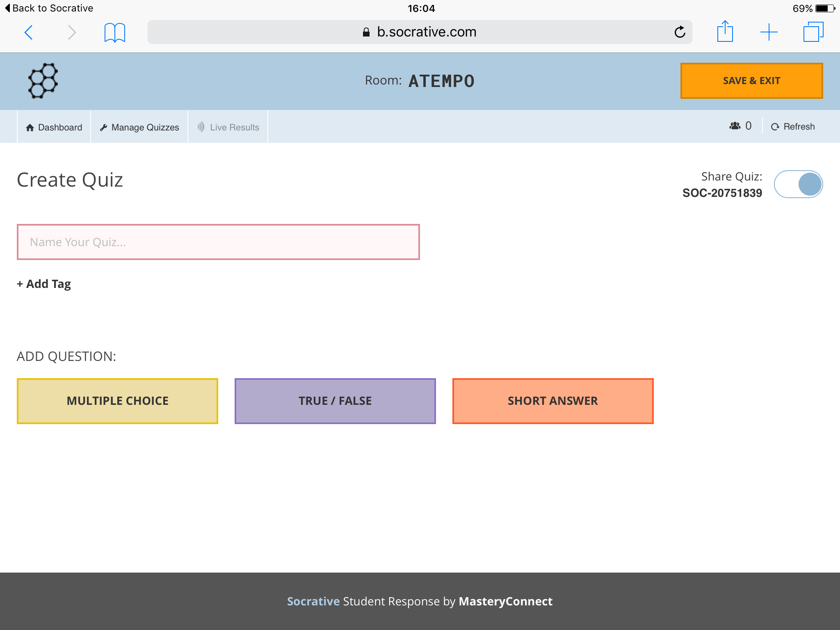Add a TRUE / FALSE question
This screenshot has height=630, width=840.
[335, 401]
